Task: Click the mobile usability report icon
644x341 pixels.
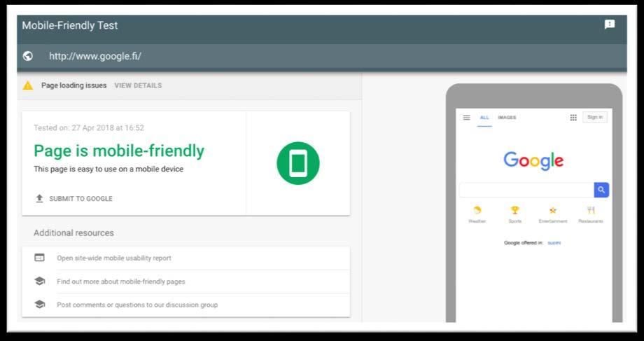Action: pyautogui.click(x=39, y=258)
